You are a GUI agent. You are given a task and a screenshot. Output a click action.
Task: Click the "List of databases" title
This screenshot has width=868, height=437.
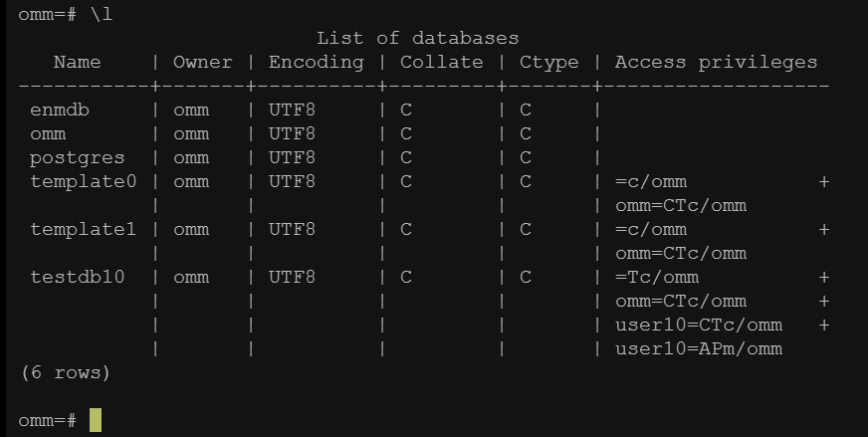417,39
